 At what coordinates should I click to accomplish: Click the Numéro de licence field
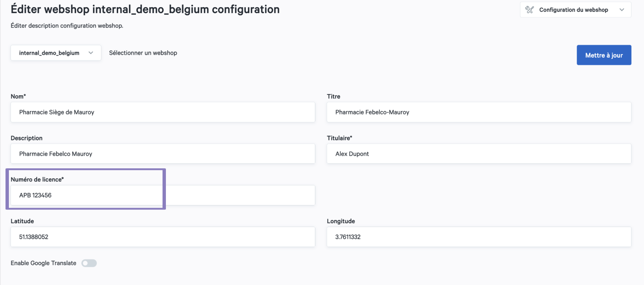[163, 195]
